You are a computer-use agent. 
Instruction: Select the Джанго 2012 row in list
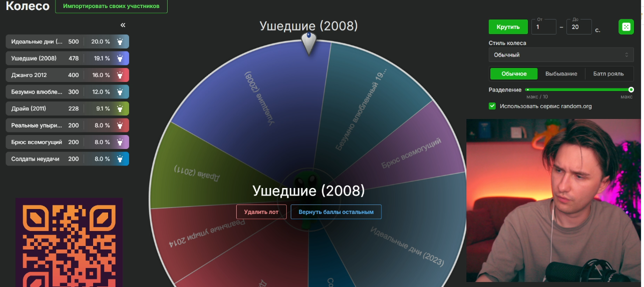pos(68,75)
